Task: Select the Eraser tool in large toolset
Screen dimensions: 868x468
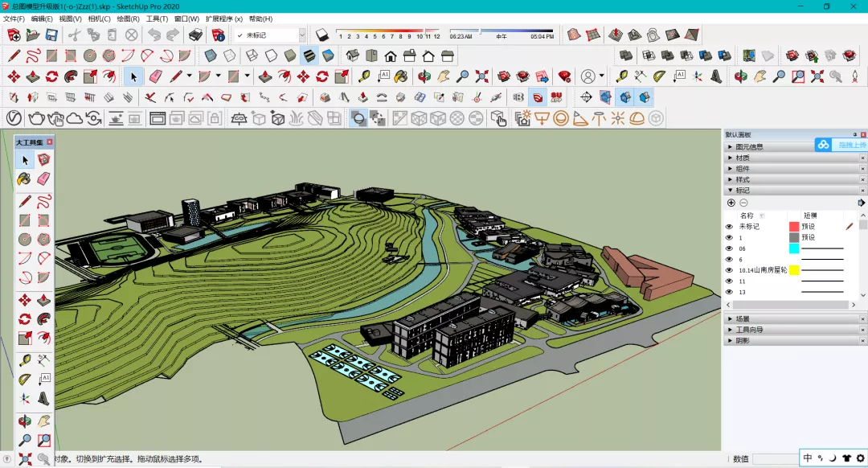Action: click(43, 179)
